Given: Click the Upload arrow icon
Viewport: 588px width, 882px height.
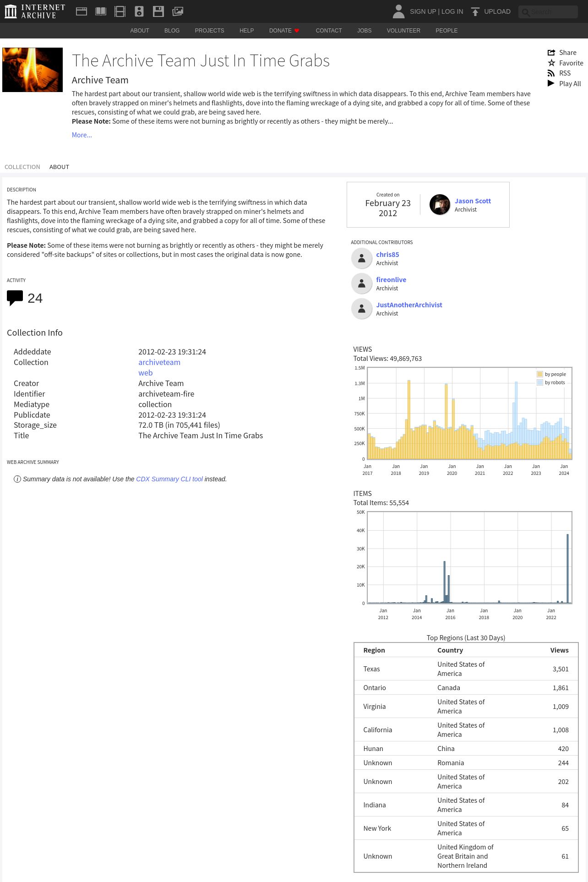Looking at the screenshot, I should point(475,11).
